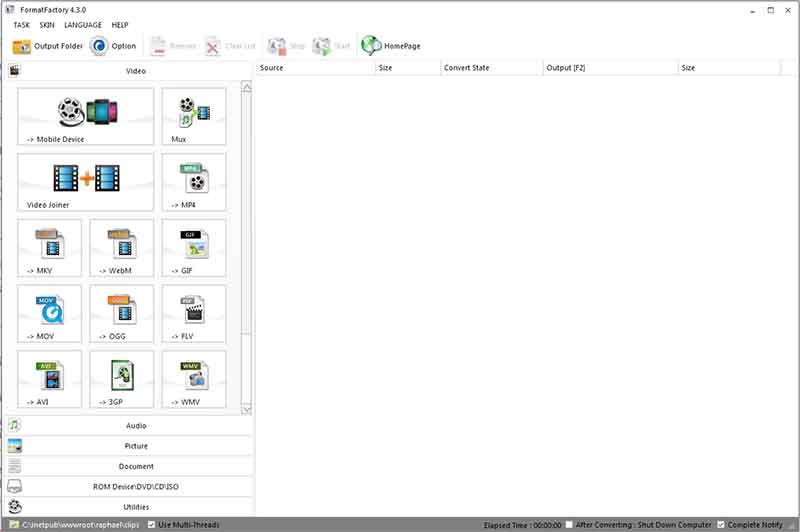
Task: Click the Stop toolbar button
Action: 286,46
